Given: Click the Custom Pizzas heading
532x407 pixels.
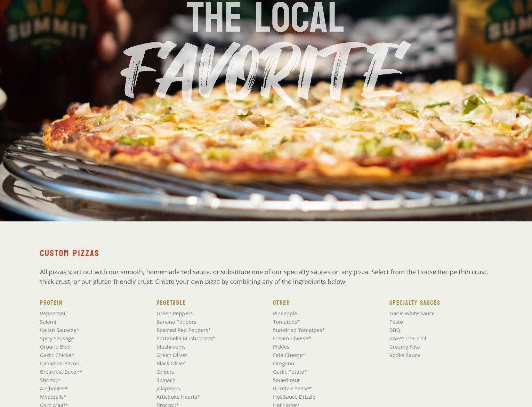Looking at the screenshot, I should (70, 253).
